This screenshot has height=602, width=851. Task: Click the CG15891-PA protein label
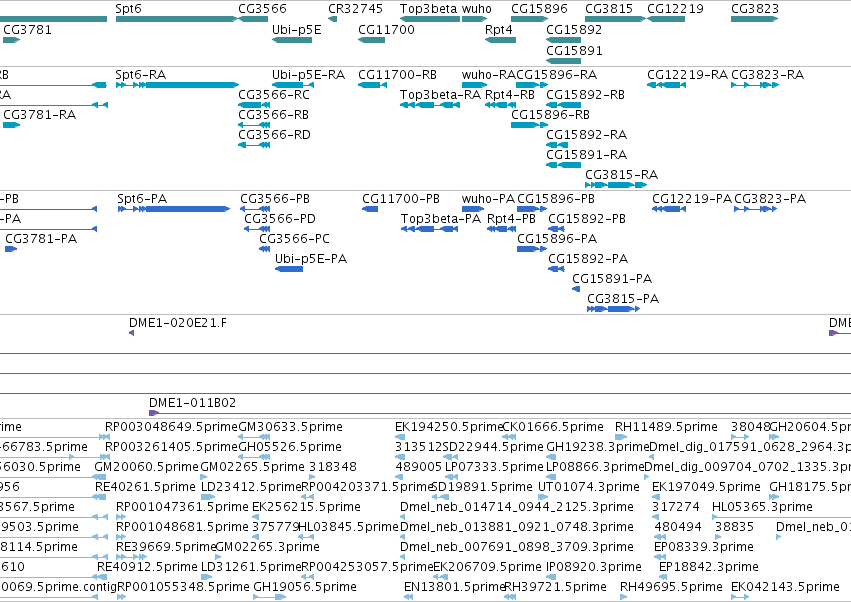pyautogui.click(x=612, y=278)
